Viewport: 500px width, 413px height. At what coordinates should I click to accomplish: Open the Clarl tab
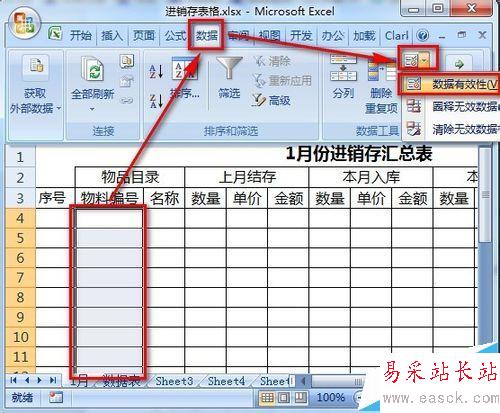click(397, 35)
